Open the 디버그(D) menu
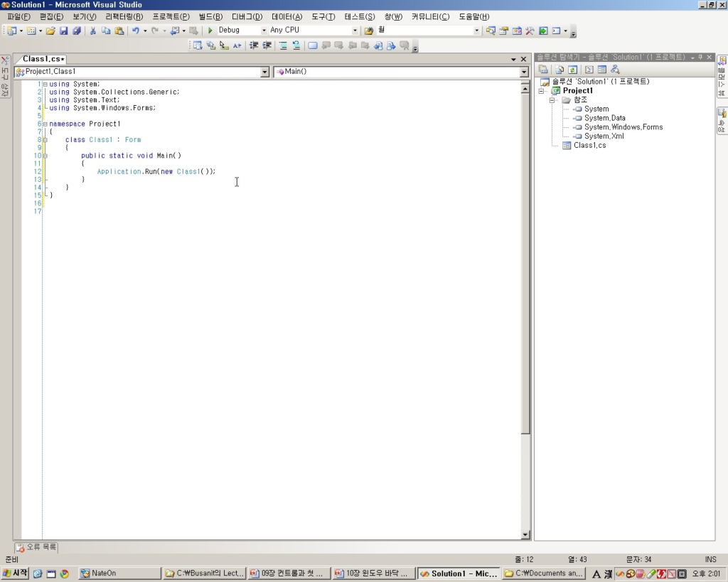 (247, 17)
